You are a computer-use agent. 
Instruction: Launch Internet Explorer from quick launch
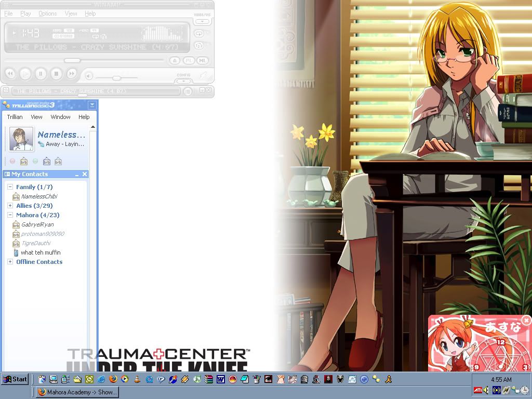101,379
